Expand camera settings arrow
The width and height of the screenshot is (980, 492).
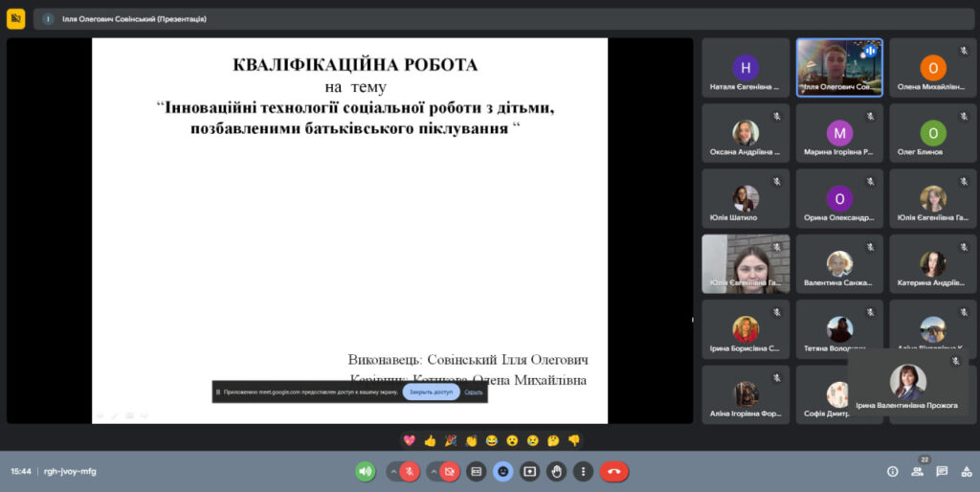point(433,471)
